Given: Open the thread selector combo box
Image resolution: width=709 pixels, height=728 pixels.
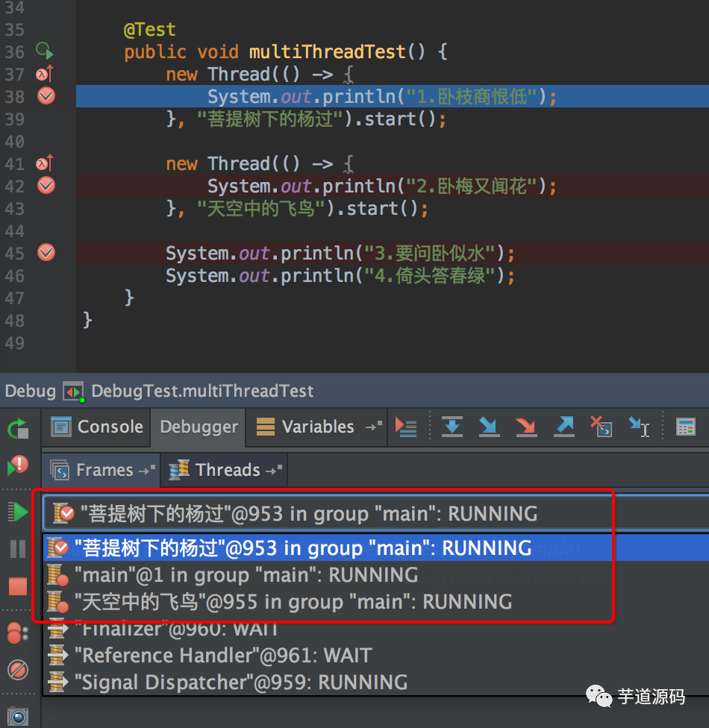Looking at the screenshot, I should (x=375, y=513).
